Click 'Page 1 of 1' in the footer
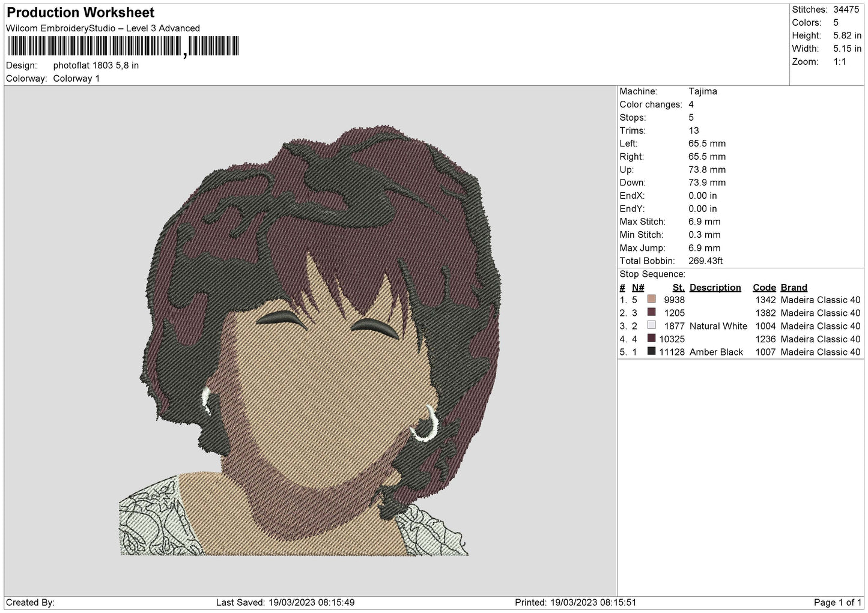The width and height of the screenshot is (868, 613). click(x=838, y=602)
